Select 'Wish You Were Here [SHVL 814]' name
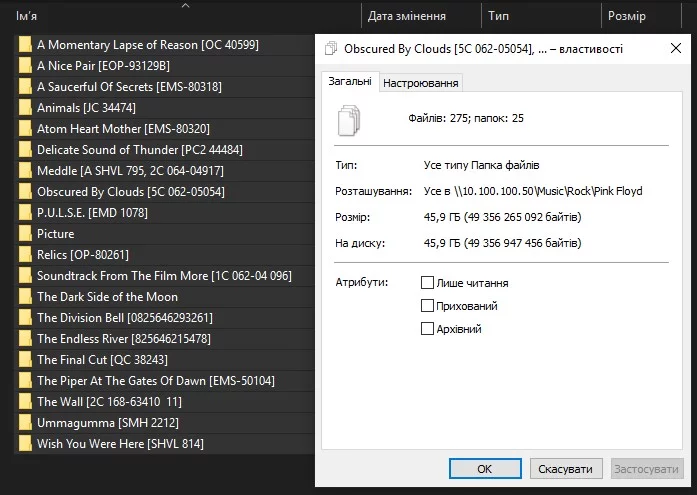This screenshot has height=495, width=697. [120, 444]
